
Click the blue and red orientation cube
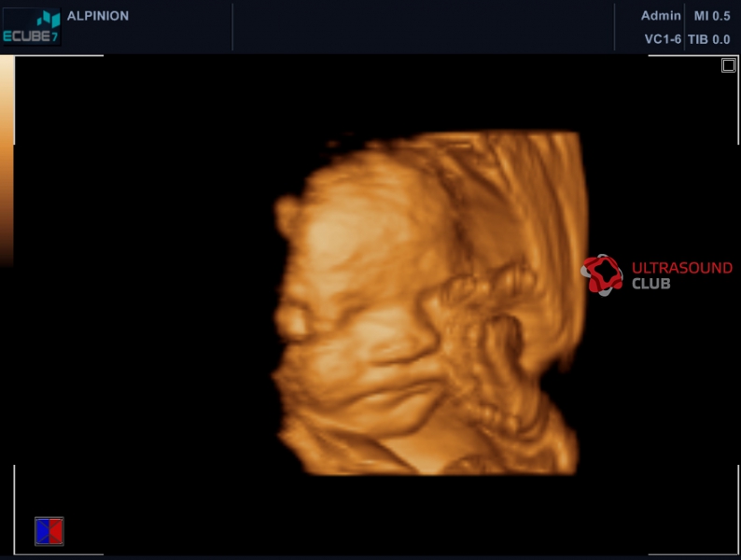coord(49,531)
